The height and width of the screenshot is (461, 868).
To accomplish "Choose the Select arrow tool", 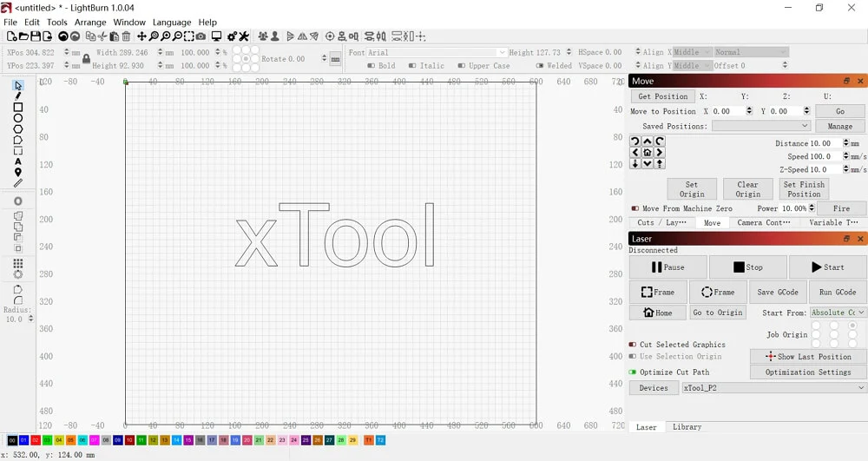I will [x=18, y=86].
